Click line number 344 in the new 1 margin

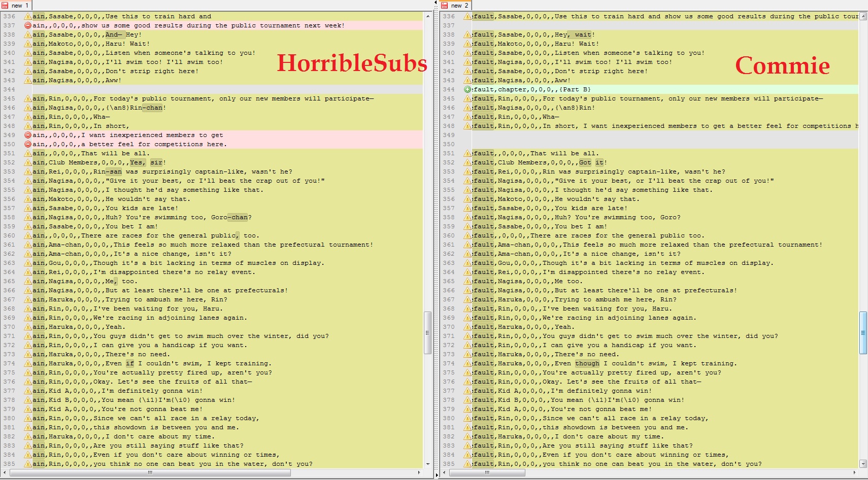9,89
